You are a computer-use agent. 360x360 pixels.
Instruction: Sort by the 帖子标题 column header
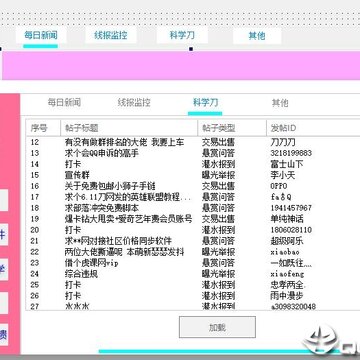click(x=129, y=128)
